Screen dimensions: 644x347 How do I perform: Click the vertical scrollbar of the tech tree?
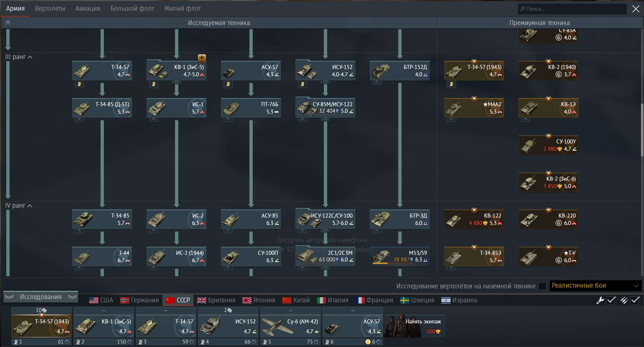point(642,129)
